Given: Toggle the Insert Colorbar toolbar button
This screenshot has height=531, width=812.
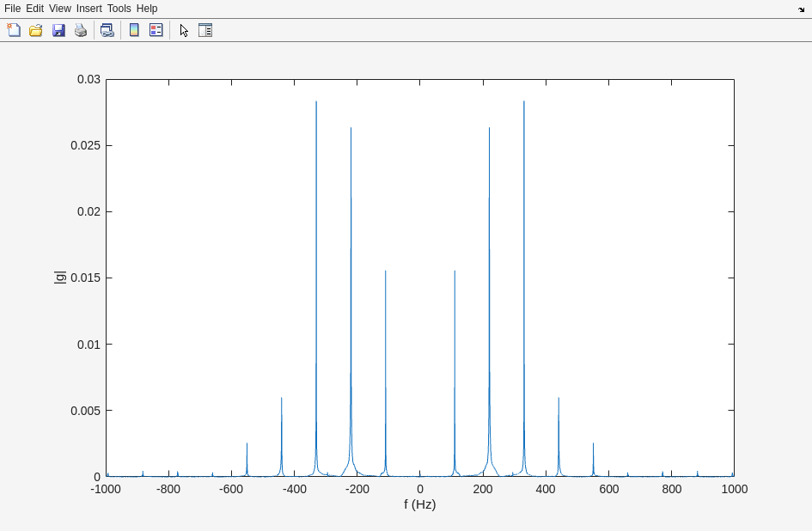Looking at the screenshot, I should [134, 30].
